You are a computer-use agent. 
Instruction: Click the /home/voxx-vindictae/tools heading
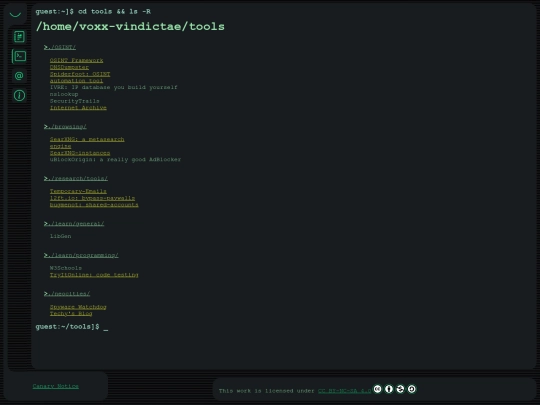(130, 27)
